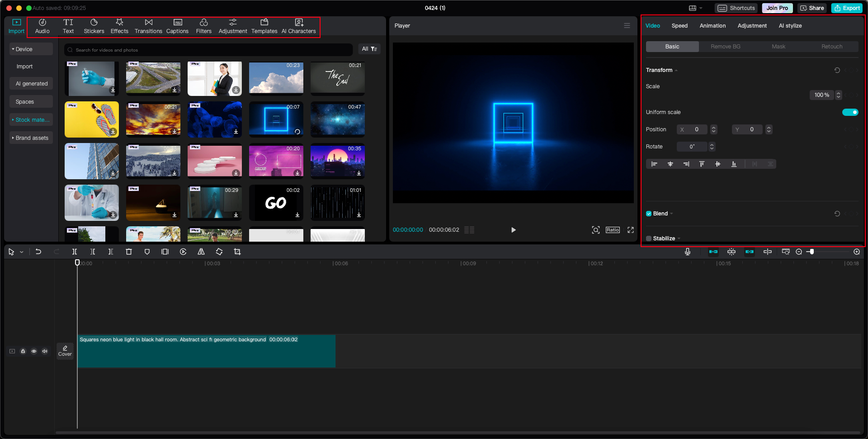Select the Split tool in the timeline toolbar
Viewport: 868px width, 439px height.
coord(75,252)
